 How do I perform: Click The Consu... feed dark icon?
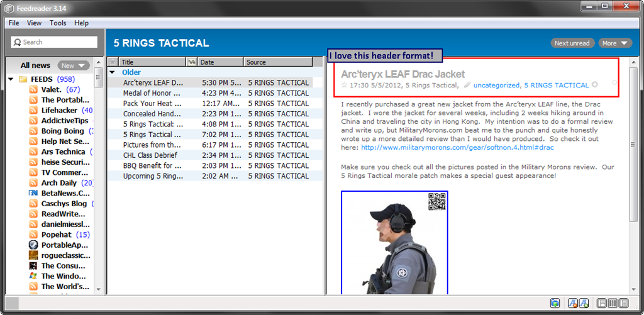[34, 265]
